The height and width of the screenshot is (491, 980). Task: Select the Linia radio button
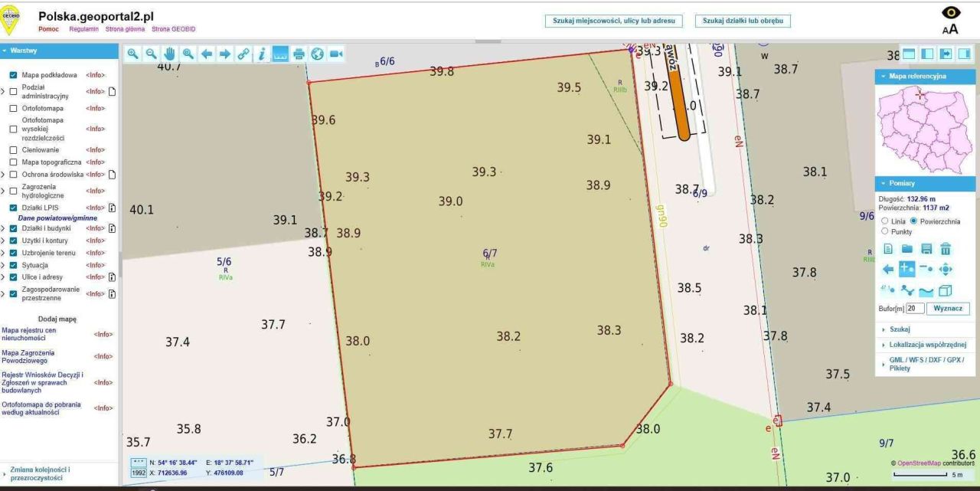click(886, 221)
